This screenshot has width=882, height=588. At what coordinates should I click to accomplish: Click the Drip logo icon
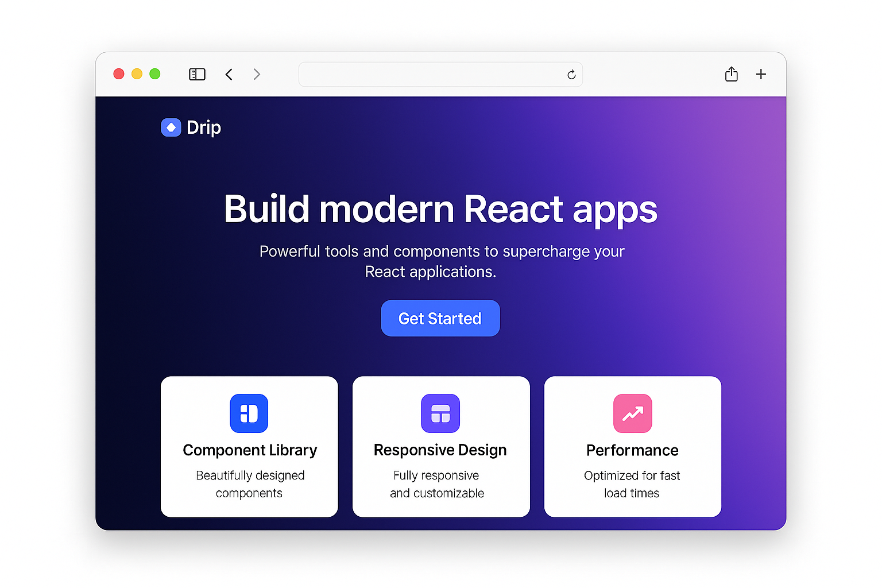point(171,127)
